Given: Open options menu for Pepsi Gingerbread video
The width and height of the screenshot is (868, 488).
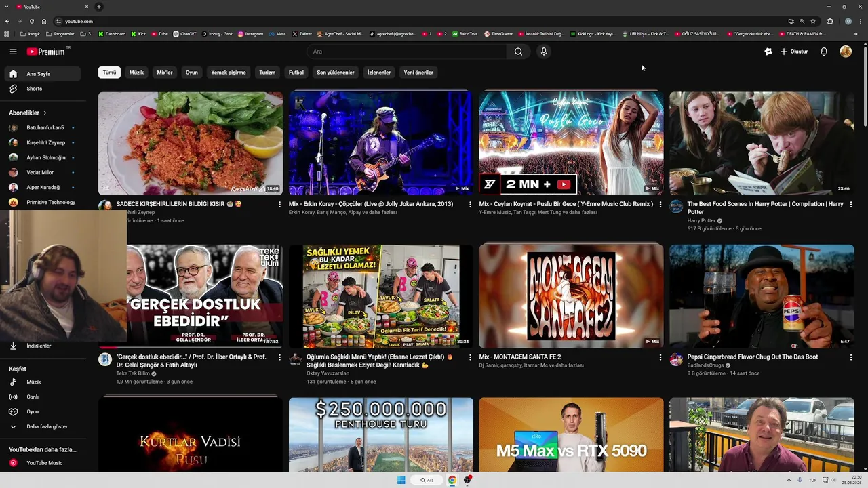Looking at the screenshot, I should (851, 357).
